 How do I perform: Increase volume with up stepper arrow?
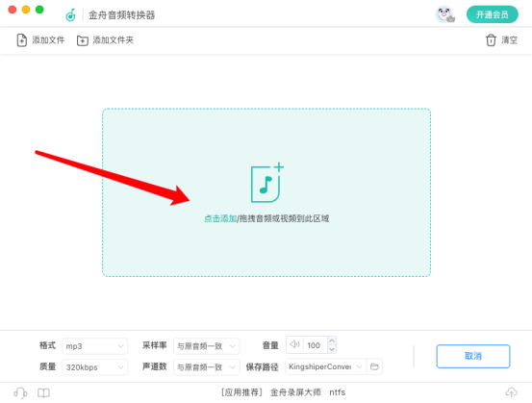[332, 340]
